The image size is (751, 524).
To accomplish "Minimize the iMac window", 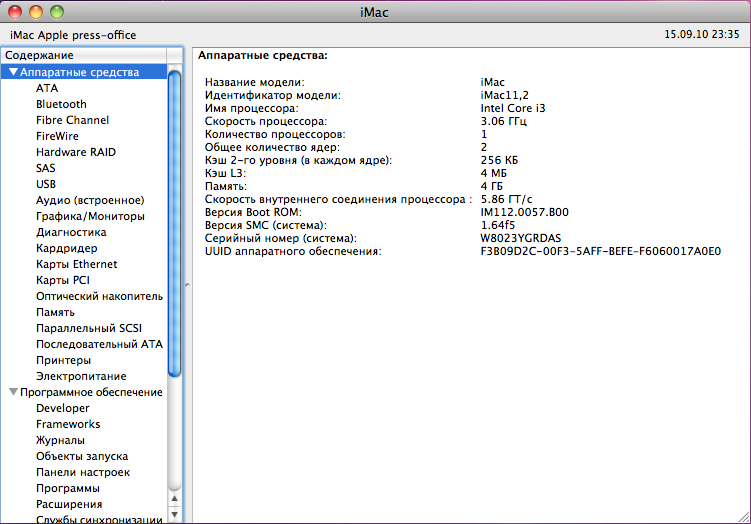I will coord(36,11).
